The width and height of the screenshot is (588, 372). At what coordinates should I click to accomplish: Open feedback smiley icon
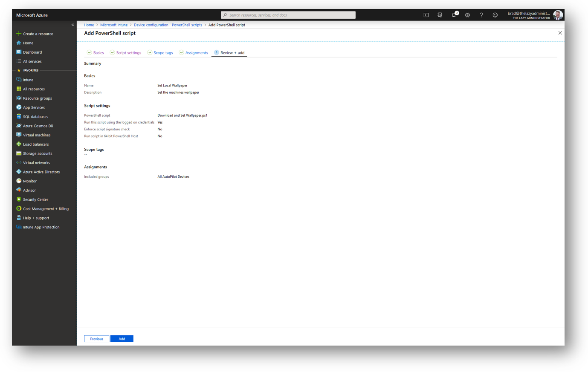(495, 15)
